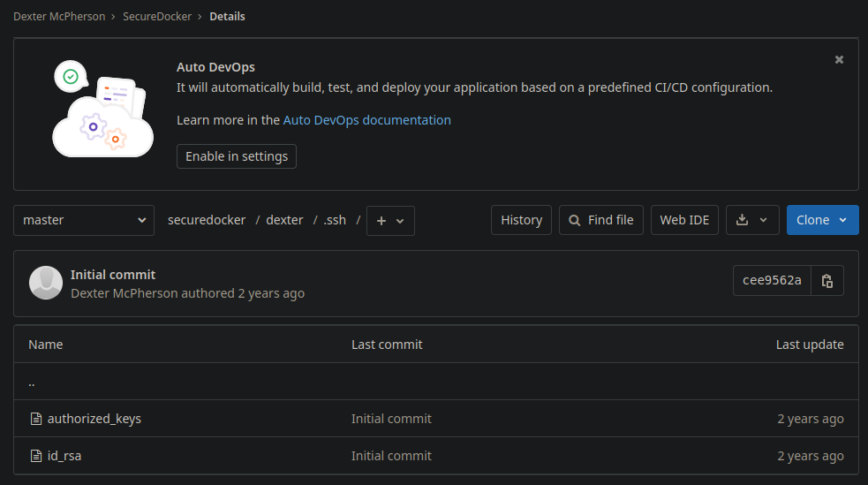The width and height of the screenshot is (868, 485).
Task: Click Dexter McPherson's avatar image
Action: [x=46, y=283]
